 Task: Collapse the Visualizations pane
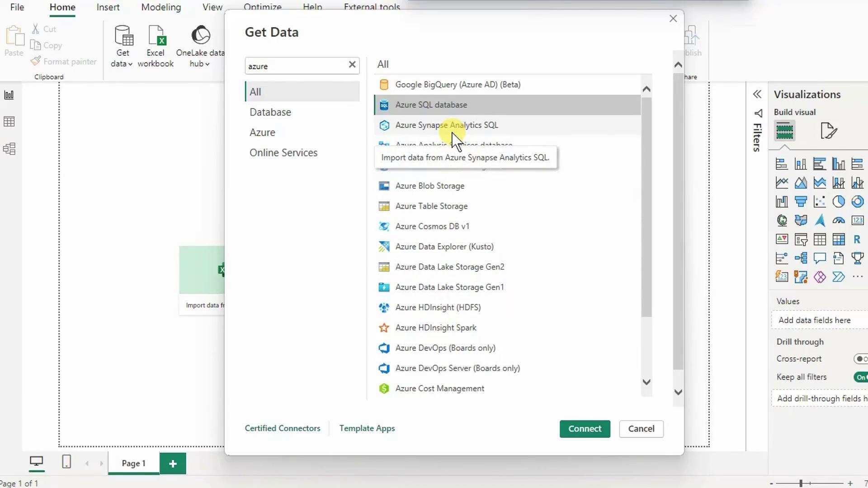757,94
